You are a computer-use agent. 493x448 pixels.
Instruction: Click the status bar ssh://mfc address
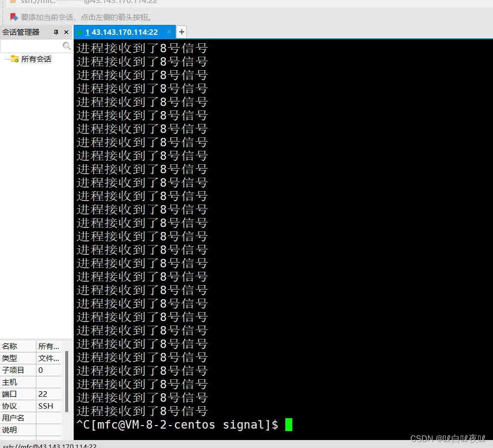click(50, 446)
